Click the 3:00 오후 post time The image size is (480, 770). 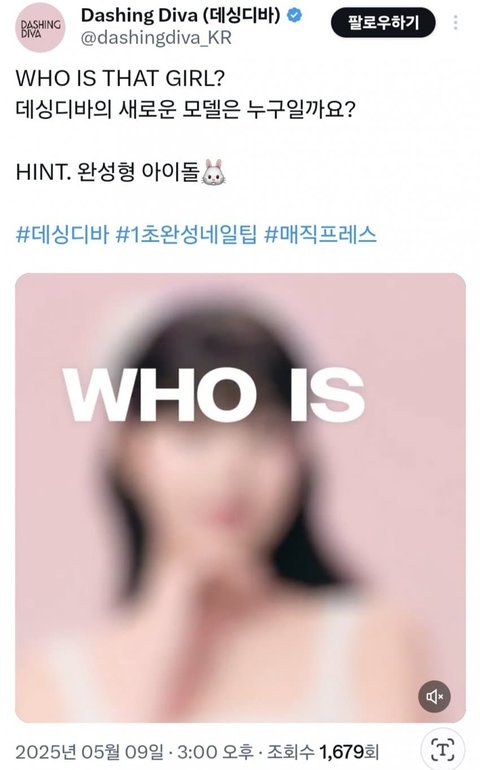(215, 752)
